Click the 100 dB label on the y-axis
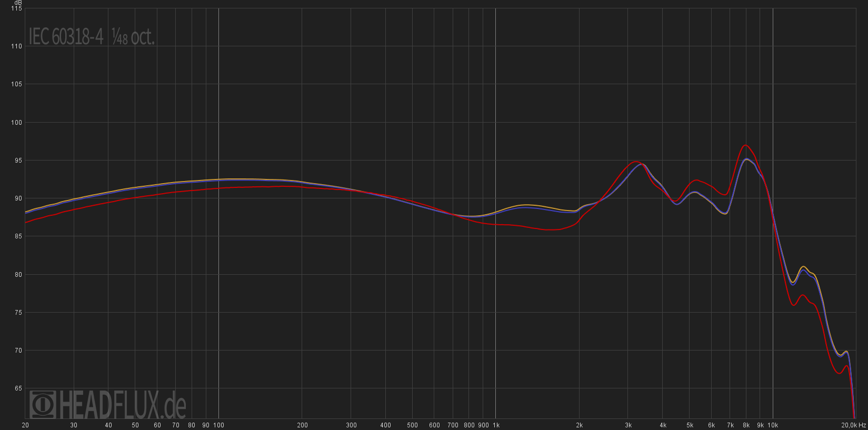 (x=16, y=123)
